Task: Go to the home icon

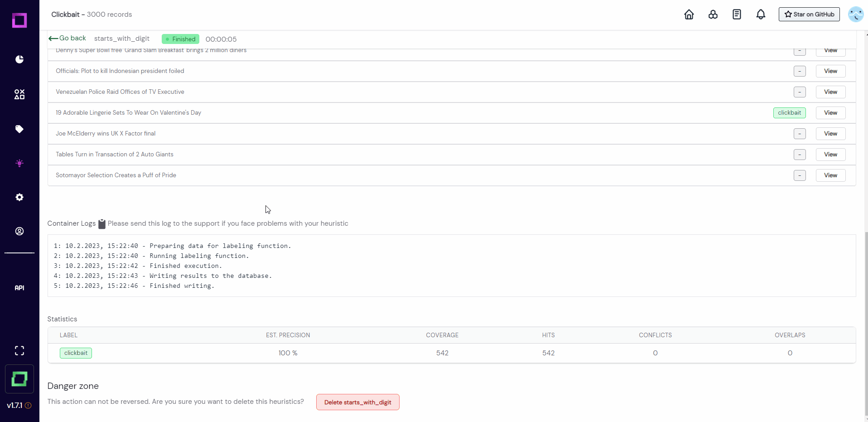Action: pos(689,15)
